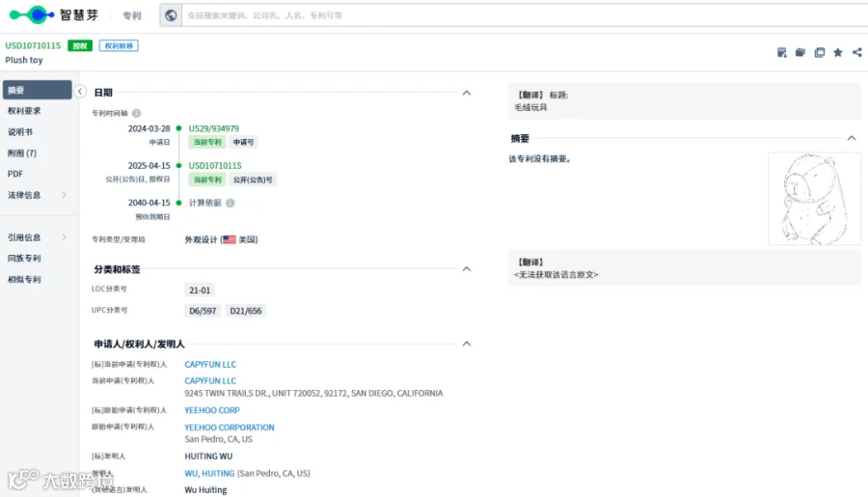Click info icon next to 专利时间轴
This screenshot has height=497, width=868.
pyautogui.click(x=136, y=113)
